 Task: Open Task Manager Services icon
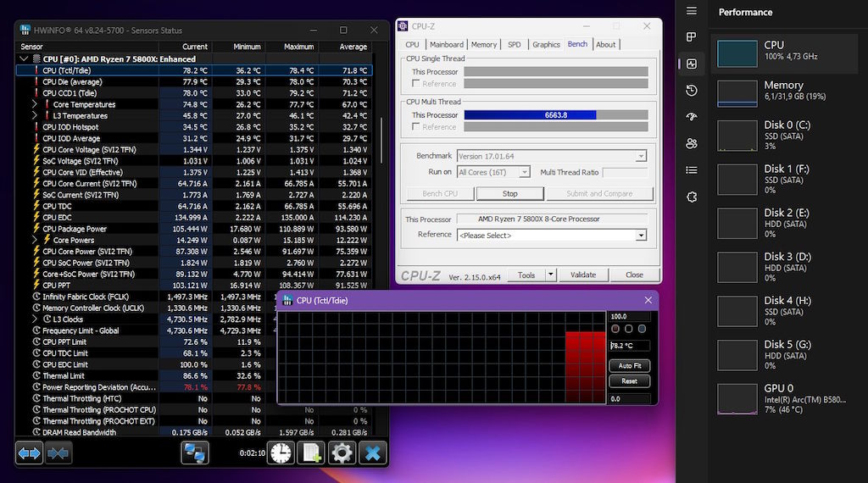click(x=692, y=197)
